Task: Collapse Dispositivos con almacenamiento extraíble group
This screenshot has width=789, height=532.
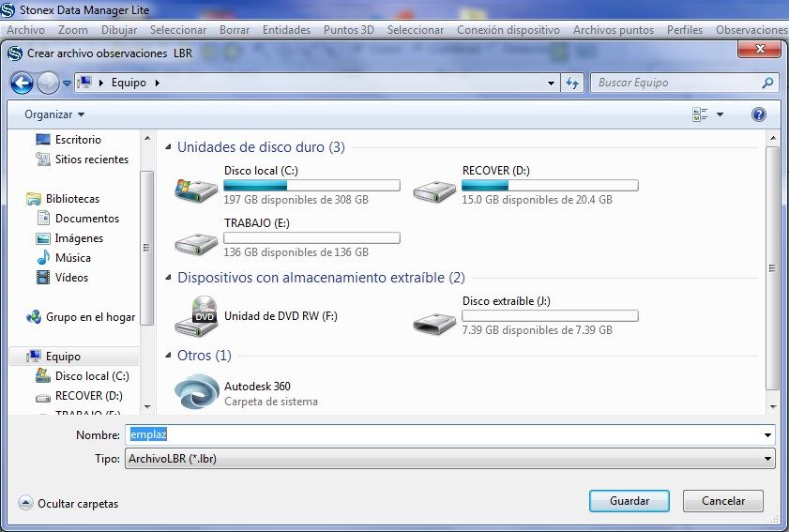Action: click(x=168, y=278)
